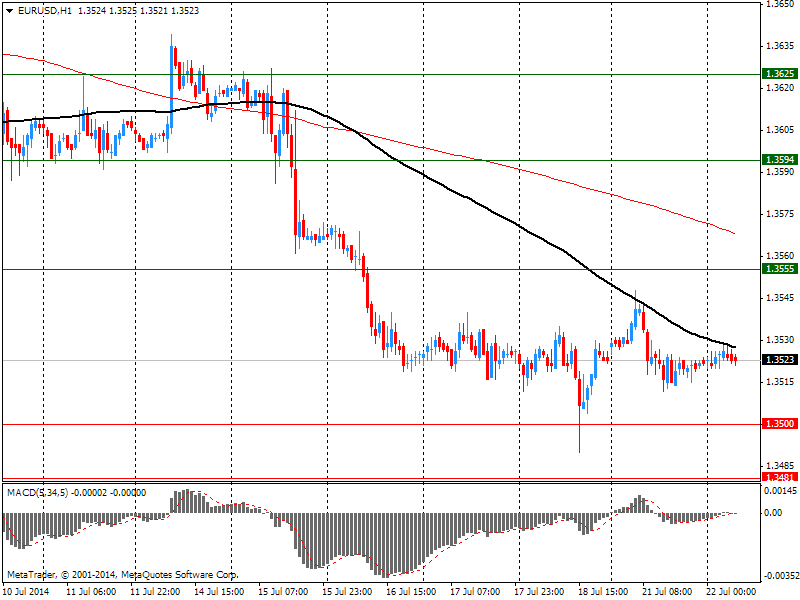Select the MACD(5,34,5) indicator label
The image size is (800, 600).
click(x=37, y=492)
